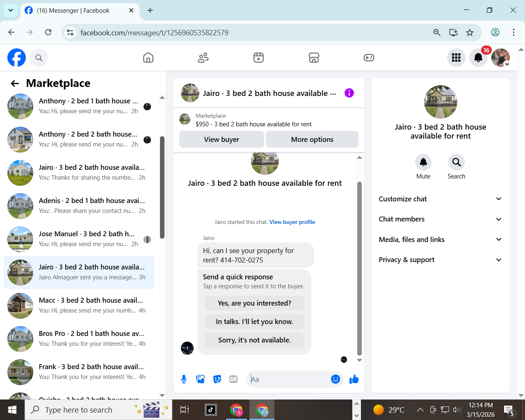Screen dimensions: 525x420
Task: Go to the Home feed icon
Action: coord(148,58)
